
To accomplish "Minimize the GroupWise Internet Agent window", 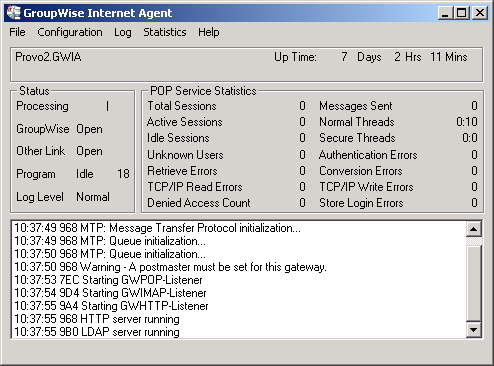I will point(445,13).
